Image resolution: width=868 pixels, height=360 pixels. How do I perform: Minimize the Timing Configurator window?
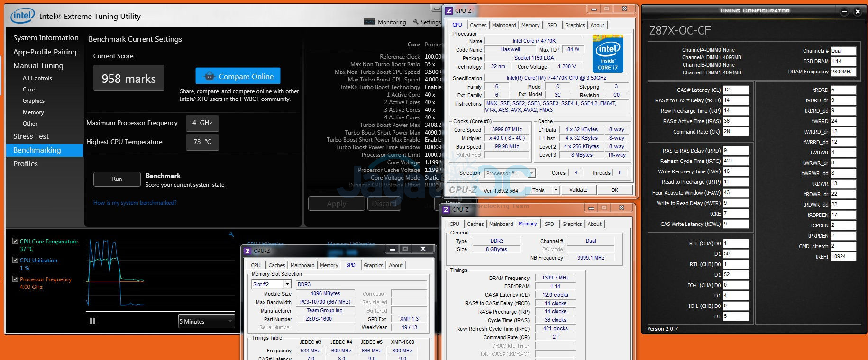click(844, 12)
